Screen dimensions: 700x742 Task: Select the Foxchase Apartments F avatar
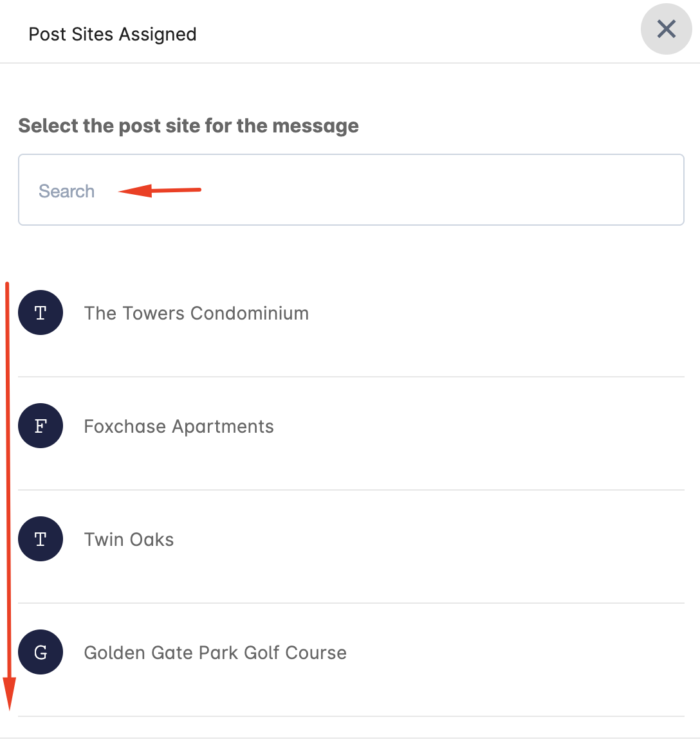(41, 426)
